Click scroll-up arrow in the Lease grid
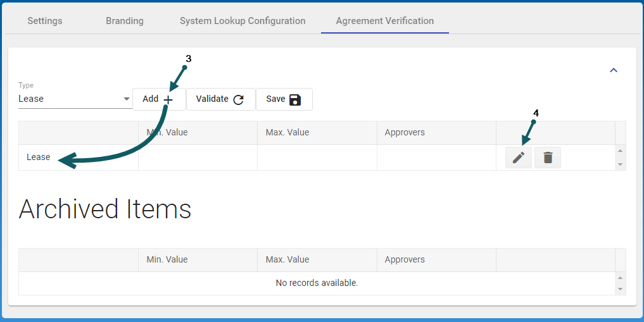Image resolution: width=644 pixels, height=322 pixels. coord(620,151)
